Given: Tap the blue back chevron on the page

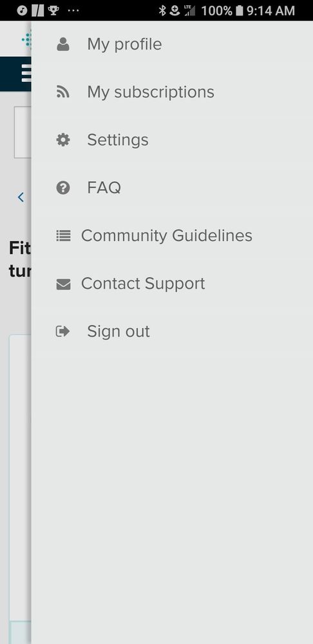Looking at the screenshot, I should 21,197.
